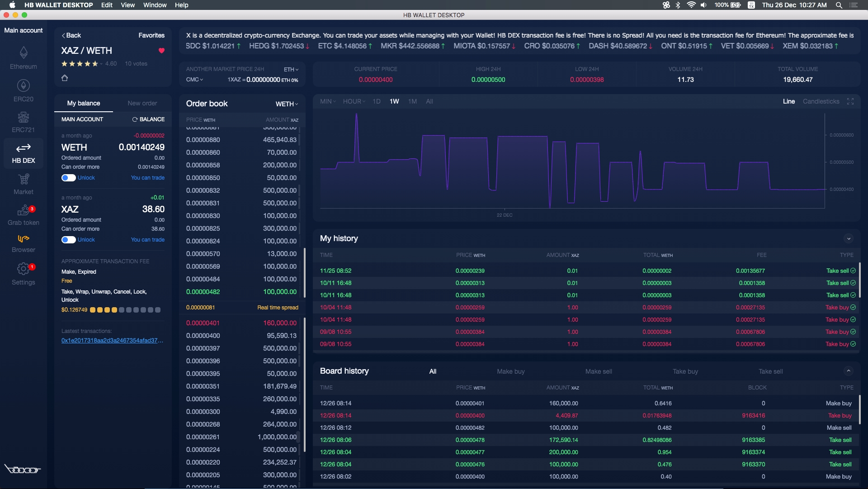
Task: Open the CMC market source dropdown
Action: 195,80
